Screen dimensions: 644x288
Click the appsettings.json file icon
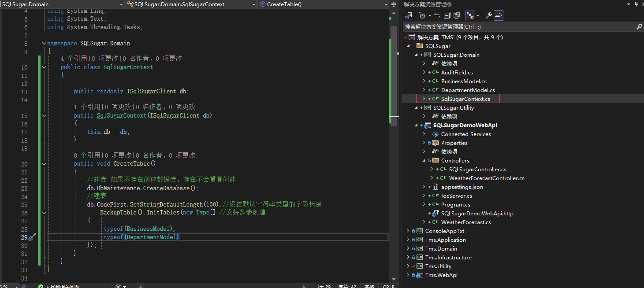[x=435, y=187]
